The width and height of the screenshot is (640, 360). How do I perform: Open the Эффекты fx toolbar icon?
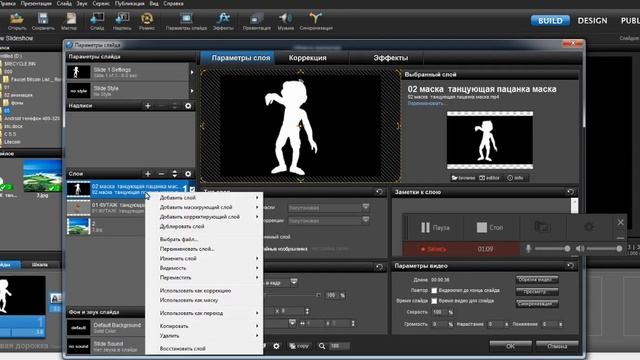point(223,21)
